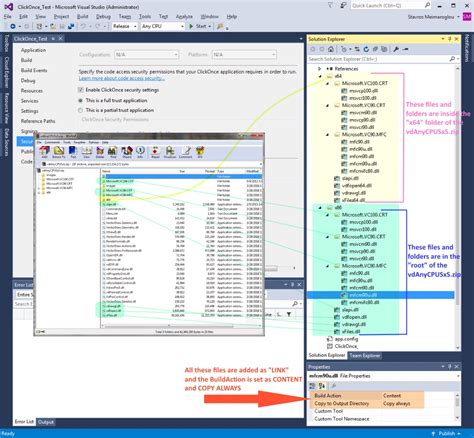The height and width of the screenshot is (438, 474).
Task: Click Show All Files in Solution Explorer toolbar
Action: point(384,49)
